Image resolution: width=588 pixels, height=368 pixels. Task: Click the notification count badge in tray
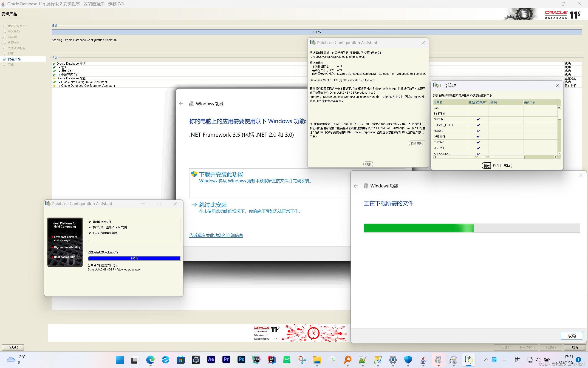(x=578, y=359)
